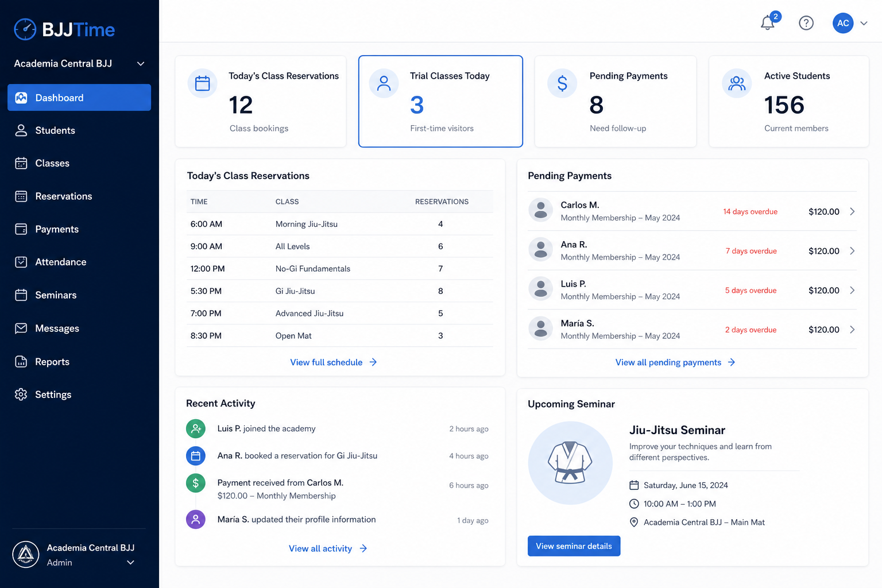Image resolution: width=882 pixels, height=588 pixels.
Task: Click the calendar icon for today's reservations
Action: (x=203, y=84)
